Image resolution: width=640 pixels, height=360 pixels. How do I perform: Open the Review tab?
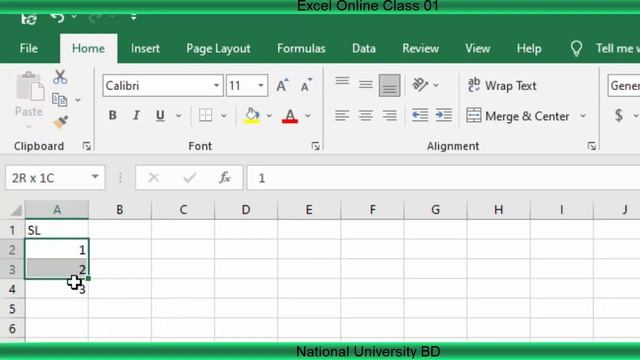pyautogui.click(x=420, y=48)
